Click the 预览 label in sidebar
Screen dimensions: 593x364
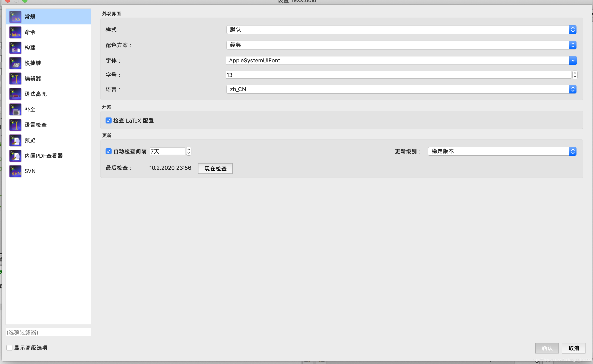point(30,140)
